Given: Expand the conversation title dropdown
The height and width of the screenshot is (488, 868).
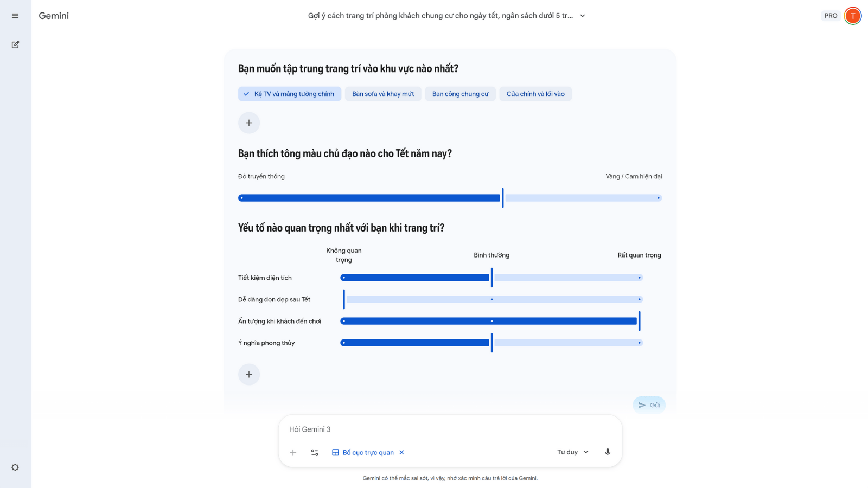Looking at the screenshot, I should tap(582, 16).
